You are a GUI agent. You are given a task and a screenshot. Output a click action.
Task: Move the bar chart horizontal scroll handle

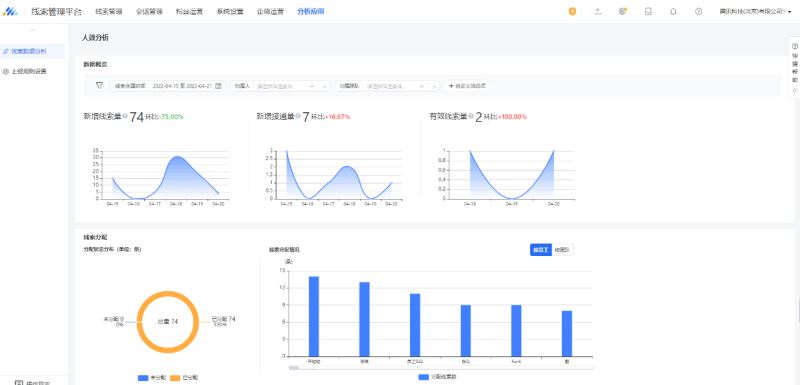(x=294, y=367)
